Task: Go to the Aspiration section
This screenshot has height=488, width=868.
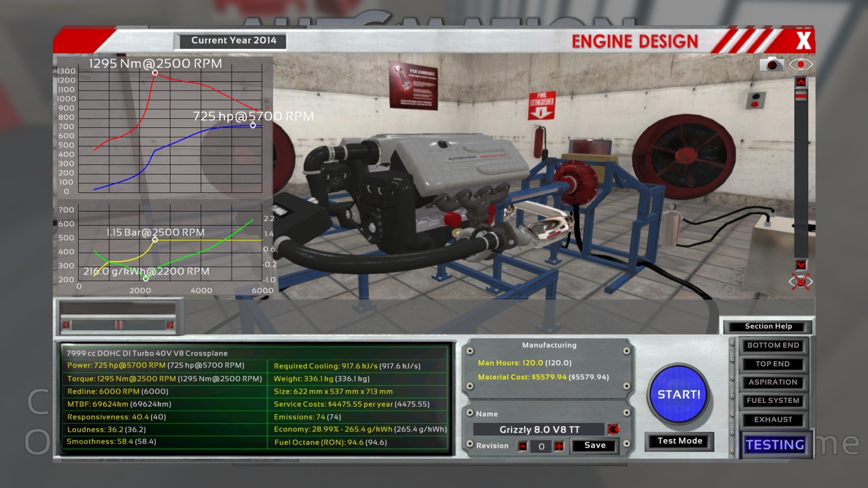Action: [773, 382]
